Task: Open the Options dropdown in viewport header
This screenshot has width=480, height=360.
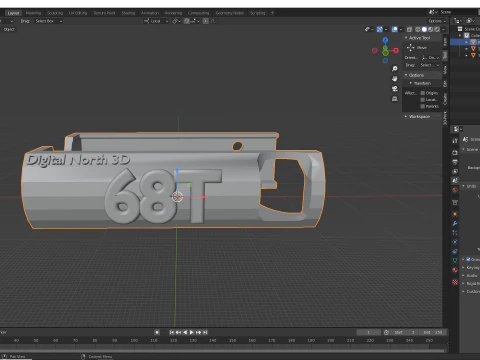Action: 437,21
